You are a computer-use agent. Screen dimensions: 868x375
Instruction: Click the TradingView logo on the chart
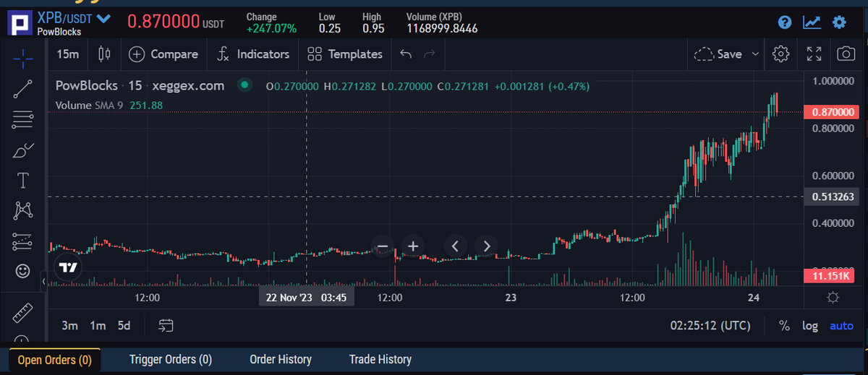click(68, 267)
